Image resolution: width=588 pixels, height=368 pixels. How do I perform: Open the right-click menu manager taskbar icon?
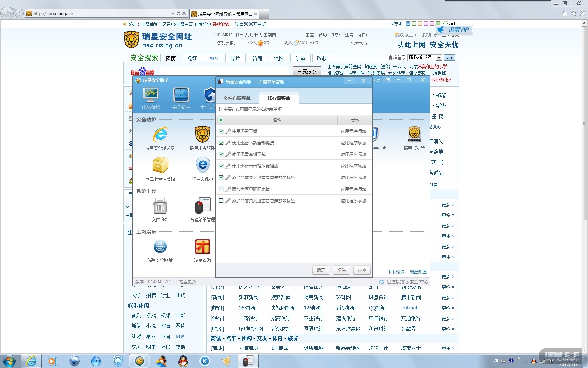click(248, 361)
